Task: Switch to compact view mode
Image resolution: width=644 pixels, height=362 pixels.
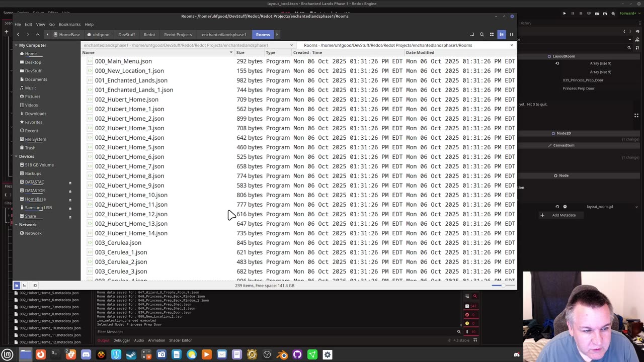Action: [x=511, y=35]
